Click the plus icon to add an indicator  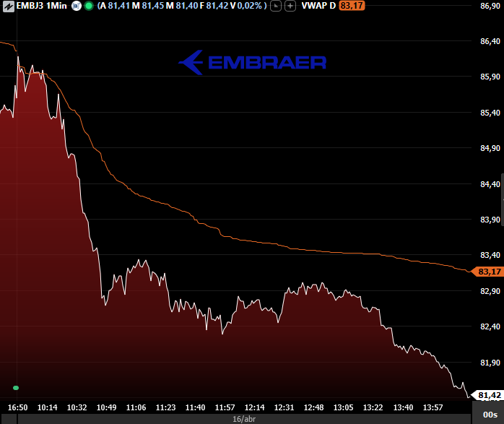click(290, 6)
